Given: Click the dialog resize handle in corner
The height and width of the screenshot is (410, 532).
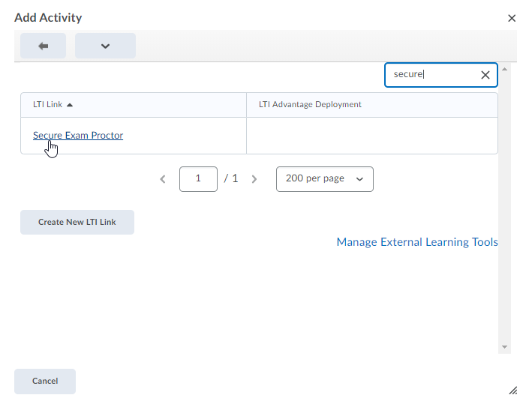Looking at the screenshot, I should coord(512,391).
